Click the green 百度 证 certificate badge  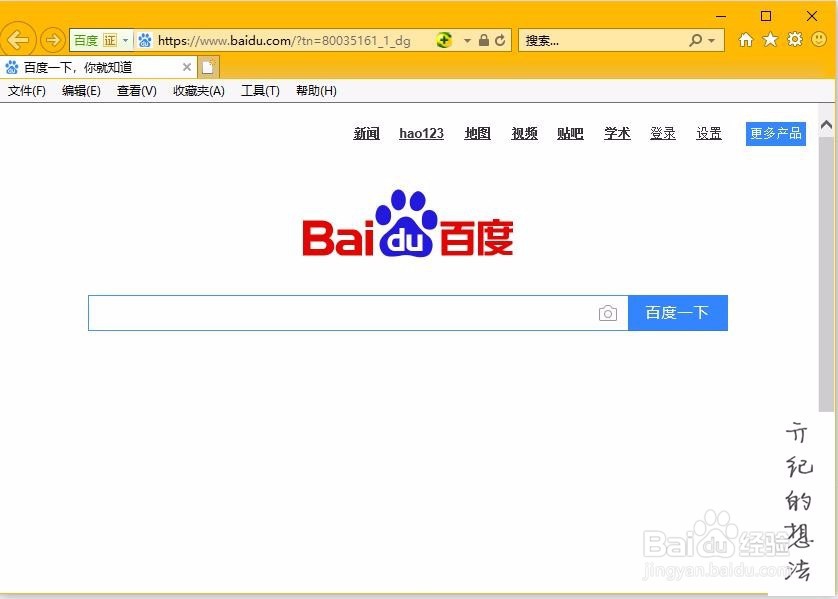click(x=95, y=41)
